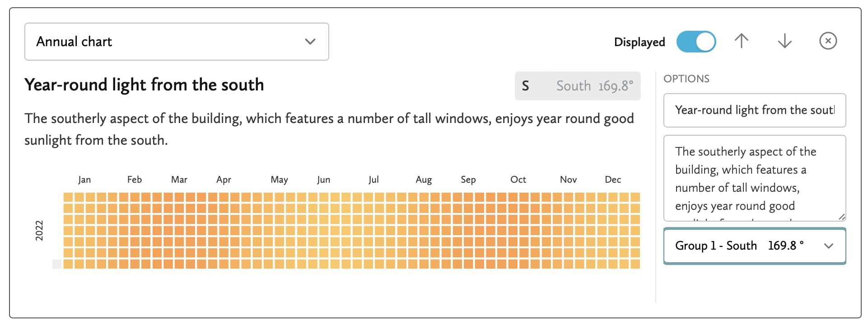Screen dimensions: 868x322
Task: Click the description text area in Options
Action: point(754,178)
